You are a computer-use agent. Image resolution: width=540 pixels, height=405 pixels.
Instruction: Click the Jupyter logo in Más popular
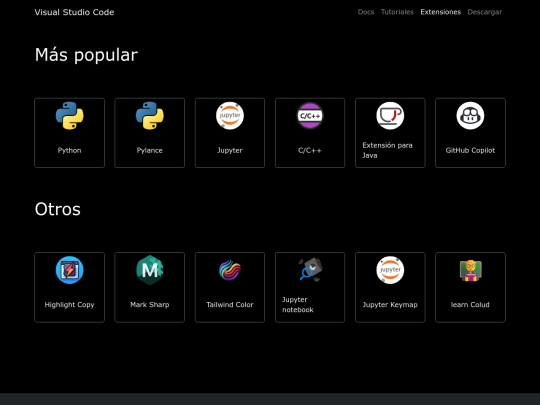(x=230, y=116)
